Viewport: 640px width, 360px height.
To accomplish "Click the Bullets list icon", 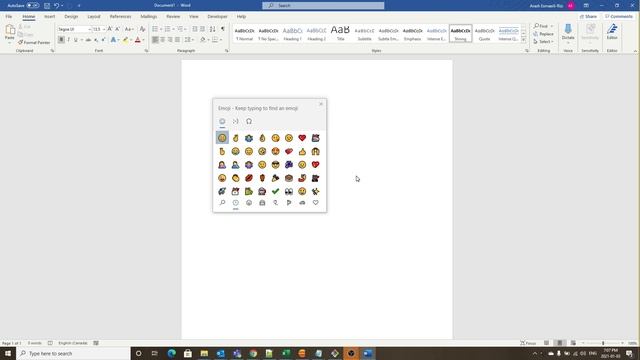I will click(x=155, y=29).
